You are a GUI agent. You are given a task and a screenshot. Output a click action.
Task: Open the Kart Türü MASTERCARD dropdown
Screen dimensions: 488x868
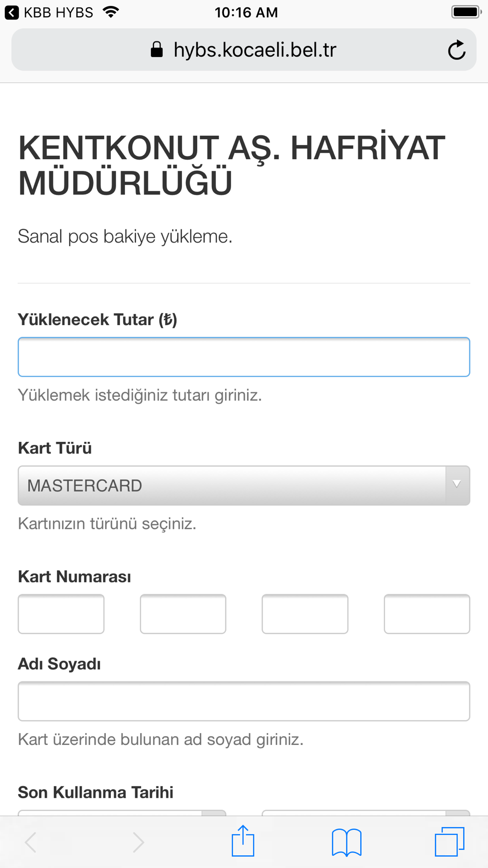244,485
